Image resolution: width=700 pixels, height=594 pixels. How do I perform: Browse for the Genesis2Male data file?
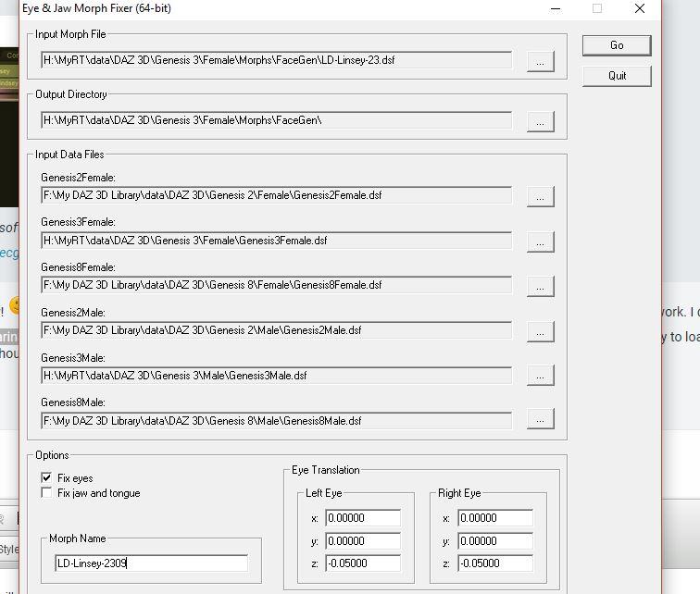pyautogui.click(x=540, y=332)
